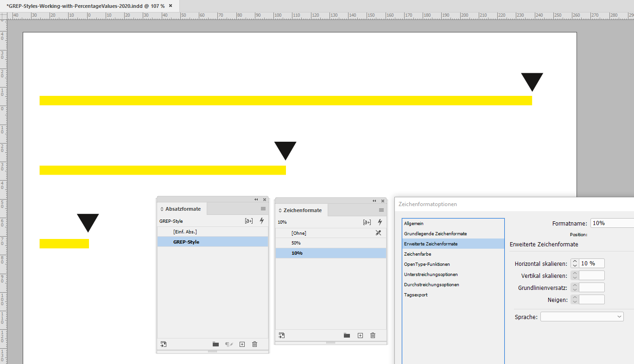Click the Formatname input field
The image size is (634, 364).
616,223
